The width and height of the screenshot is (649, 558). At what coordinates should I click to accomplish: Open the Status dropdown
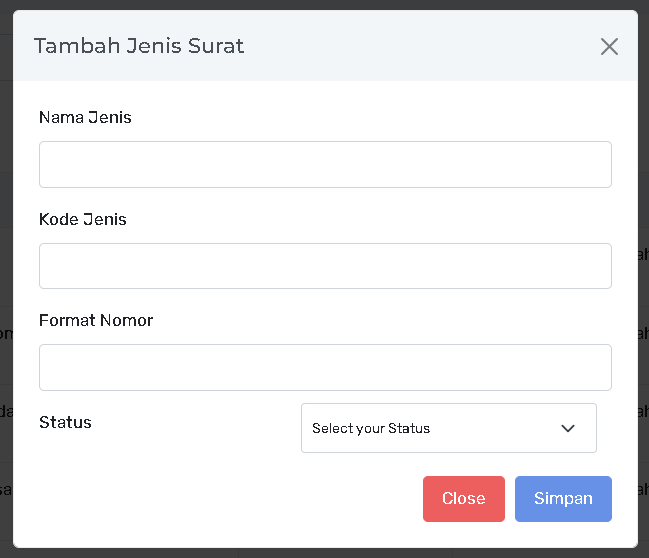448,428
